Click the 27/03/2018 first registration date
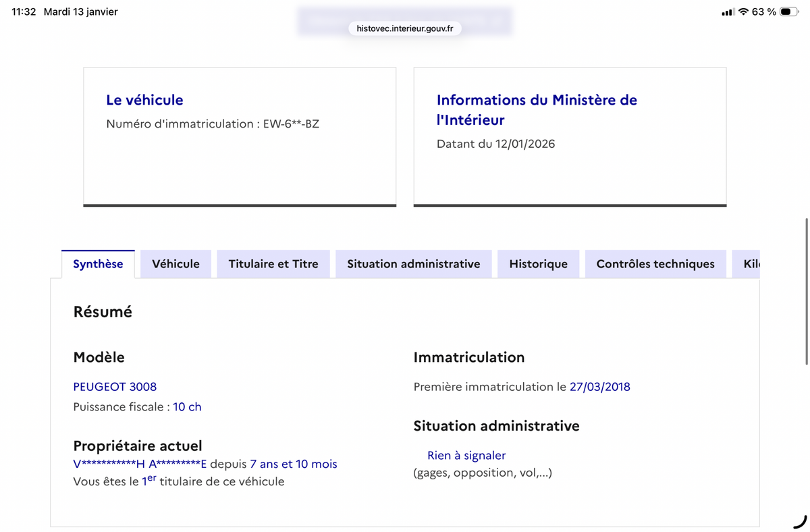Screen dimensions: 810x532 600,387
